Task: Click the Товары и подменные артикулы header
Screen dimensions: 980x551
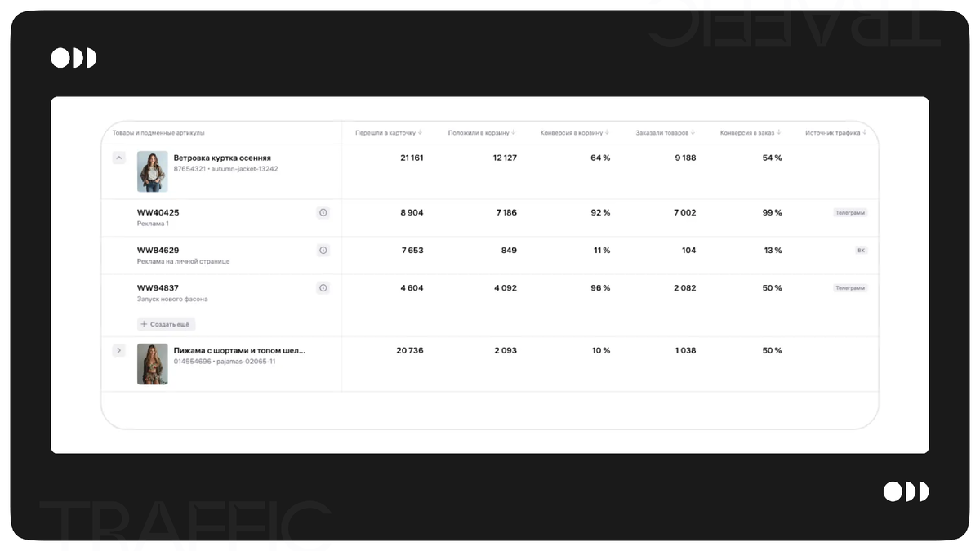Action: 158,132
